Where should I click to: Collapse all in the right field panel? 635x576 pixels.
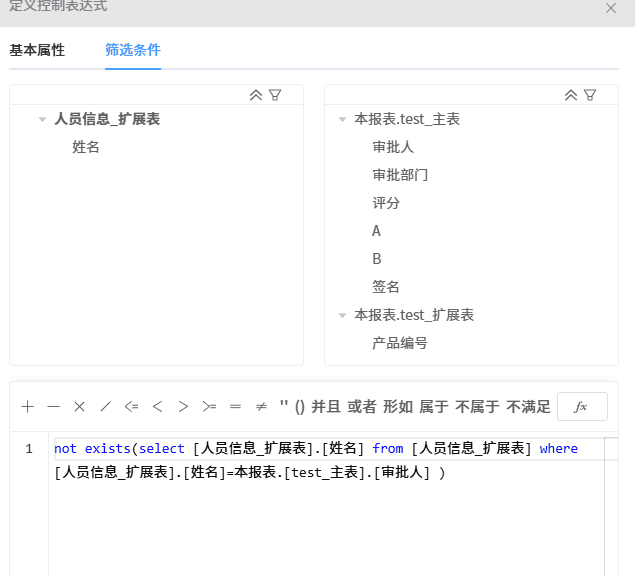coord(571,95)
